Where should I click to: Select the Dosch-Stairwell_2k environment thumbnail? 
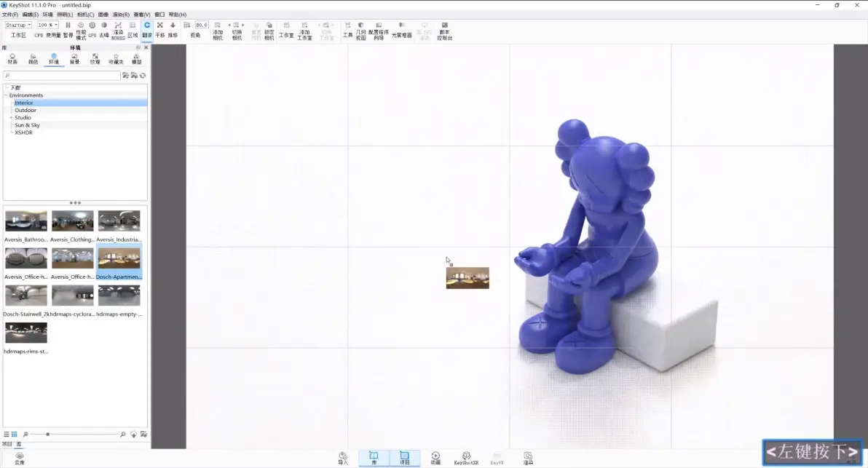26,296
